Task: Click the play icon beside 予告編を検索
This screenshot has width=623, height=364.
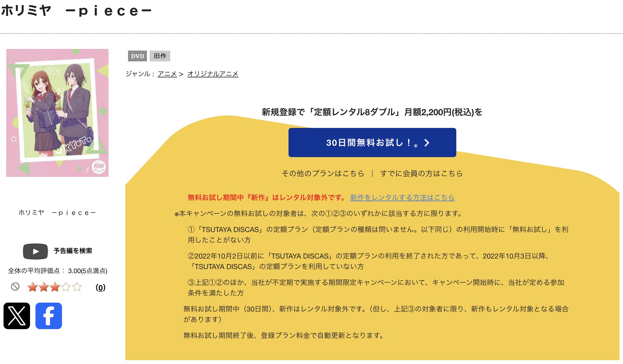Action: click(x=35, y=251)
